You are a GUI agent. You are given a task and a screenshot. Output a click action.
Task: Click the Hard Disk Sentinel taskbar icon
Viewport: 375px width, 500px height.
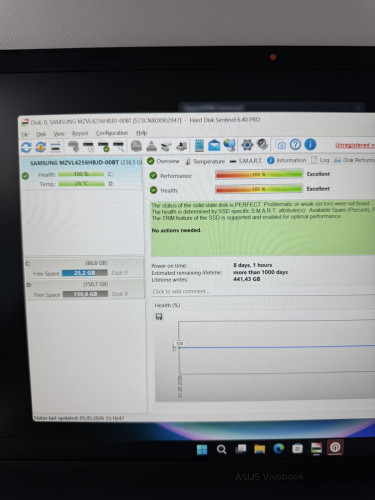[x=316, y=448]
